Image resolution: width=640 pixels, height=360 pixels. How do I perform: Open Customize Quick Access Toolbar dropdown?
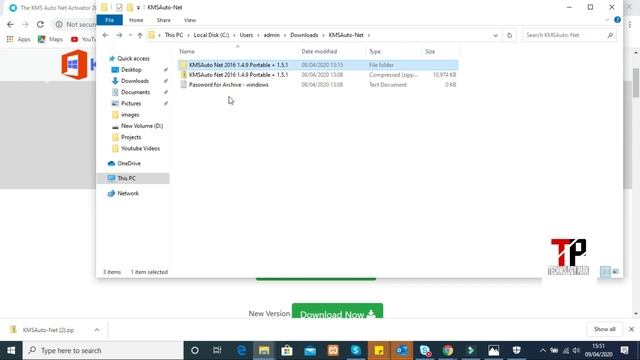138,8
